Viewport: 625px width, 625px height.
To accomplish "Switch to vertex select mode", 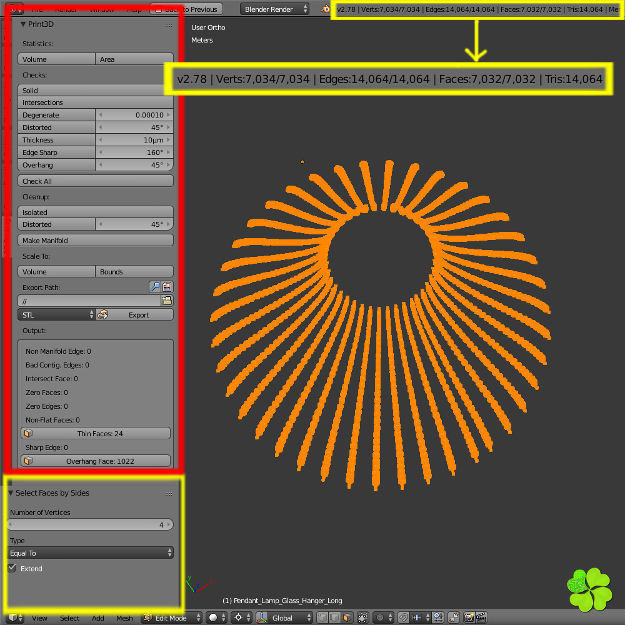I will 322,617.
